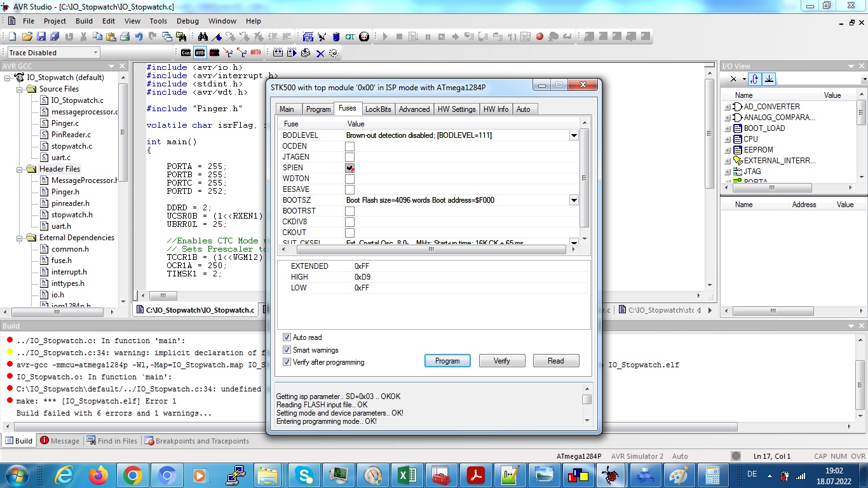The width and height of the screenshot is (868, 488).
Task: Collapse the Header Files folder
Action: coord(20,169)
